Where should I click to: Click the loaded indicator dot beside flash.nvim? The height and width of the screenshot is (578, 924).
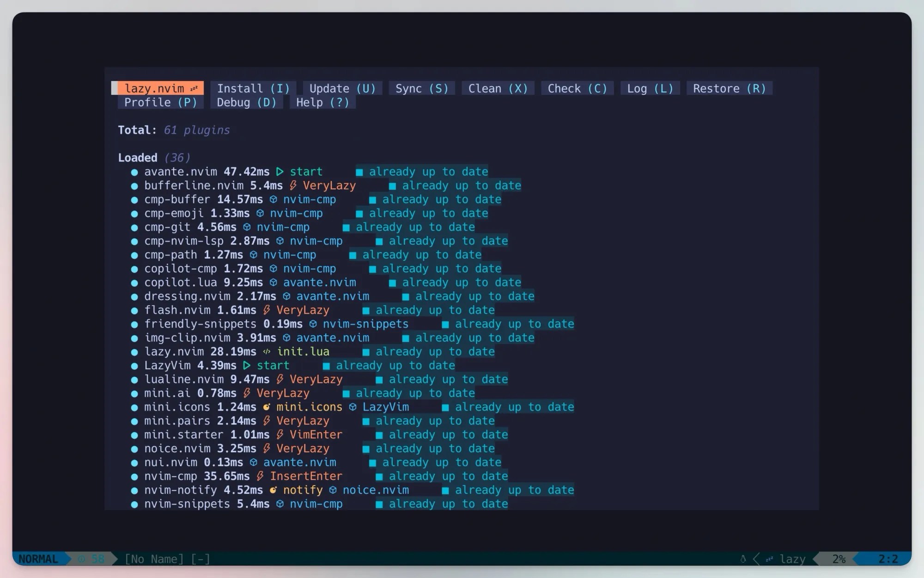click(x=134, y=310)
